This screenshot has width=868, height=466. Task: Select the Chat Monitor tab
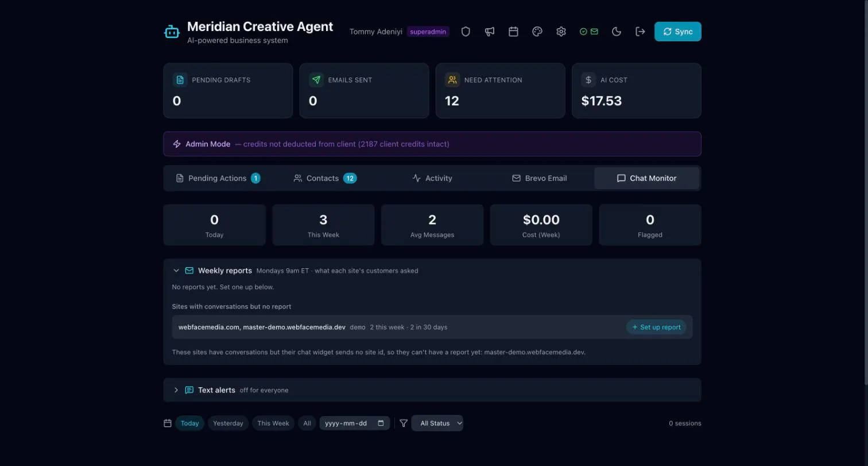(647, 178)
